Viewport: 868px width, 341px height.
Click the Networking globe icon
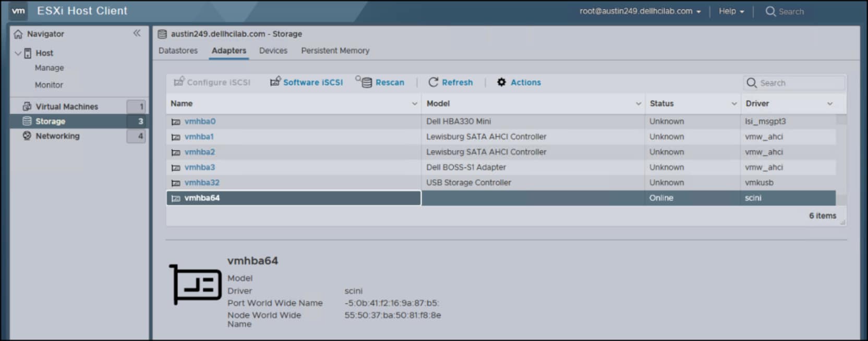pyautogui.click(x=27, y=136)
